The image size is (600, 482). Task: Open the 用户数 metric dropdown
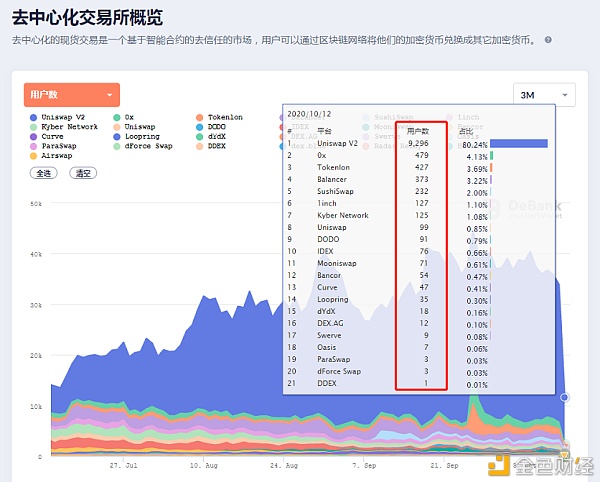[72, 94]
